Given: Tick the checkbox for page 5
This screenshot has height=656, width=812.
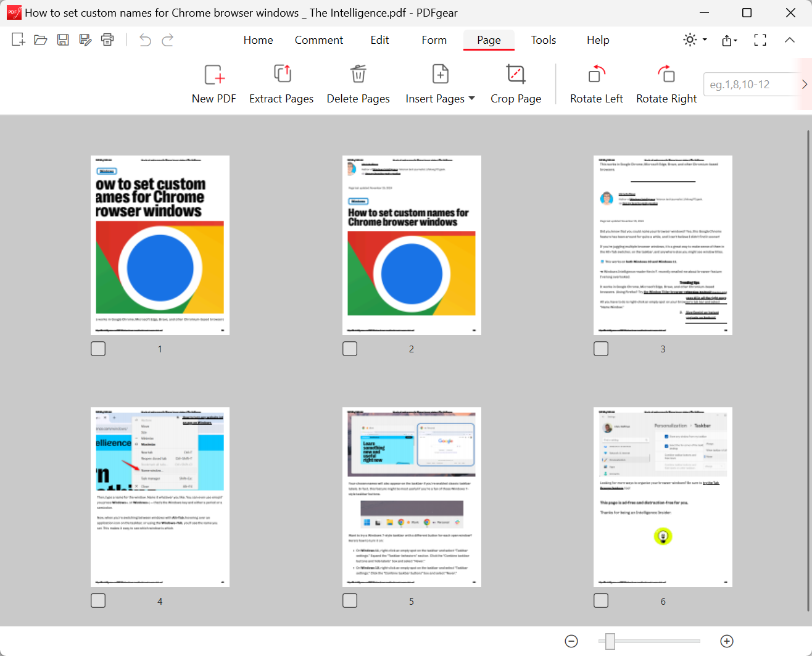Looking at the screenshot, I should point(350,600).
